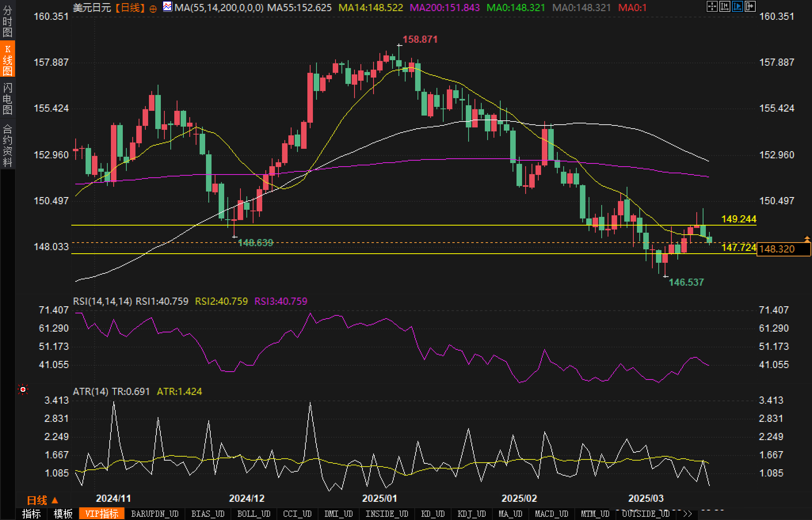The height and width of the screenshot is (520, 812).
Task: Click the 158.871 high price marker
Action: point(420,39)
